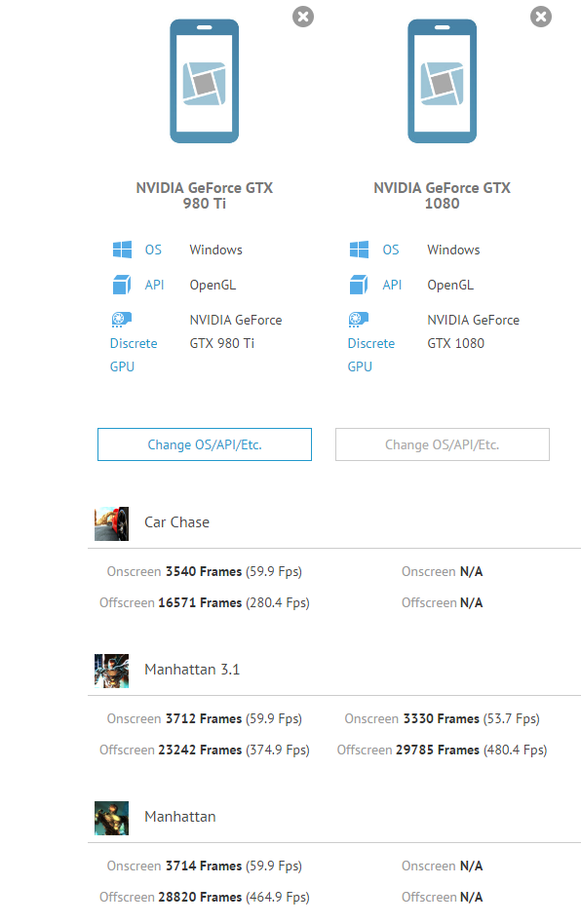The image size is (581, 924).
Task: Select API label for GTX 1080
Action: [x=392, y=286]
